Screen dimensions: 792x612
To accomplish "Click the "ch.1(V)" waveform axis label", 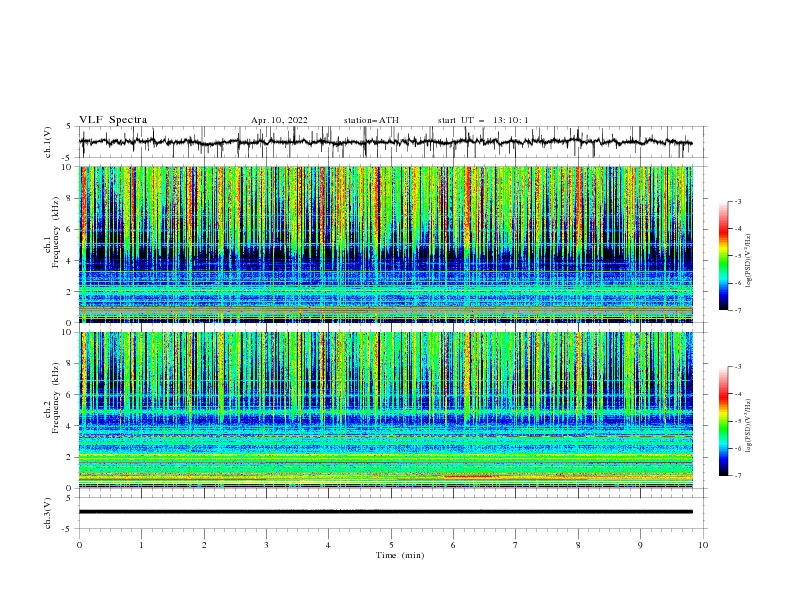I will (48, 142).
